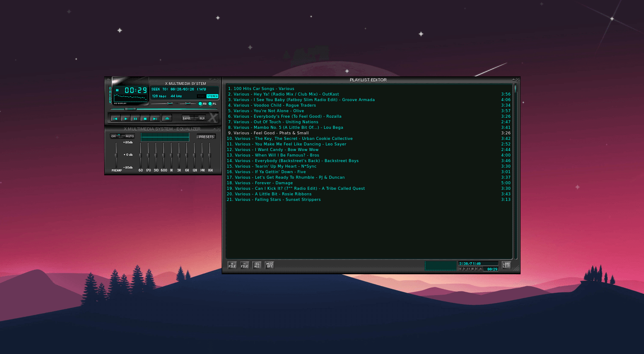Click the playlist mini eject button
The height and width of the screenshot is (354, 644).
[480, 269]
